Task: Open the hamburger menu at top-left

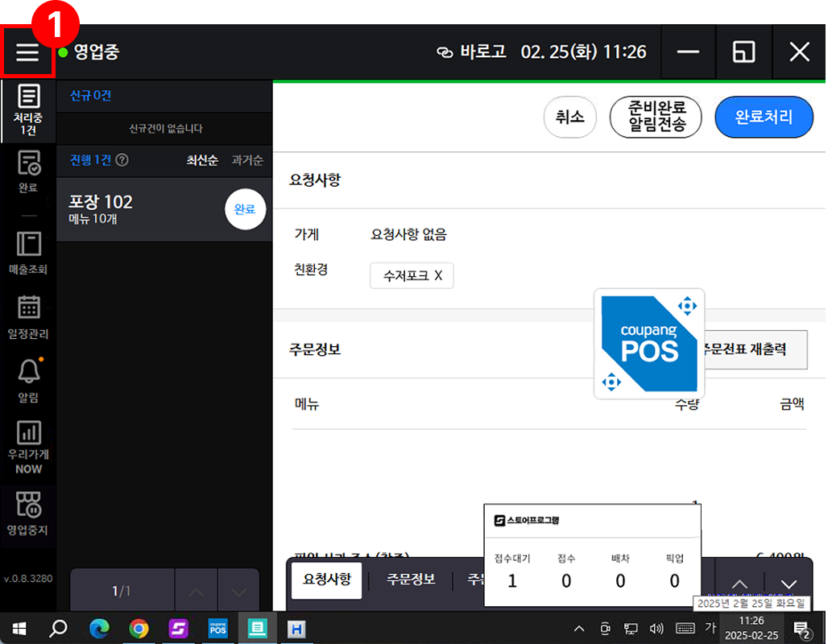Action: click(27, 52)
